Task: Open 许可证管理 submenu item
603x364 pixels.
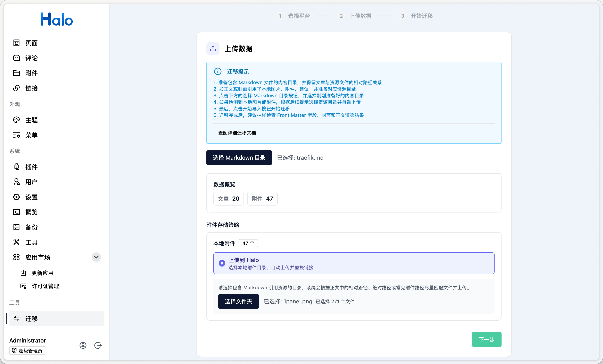Action: 45,286
